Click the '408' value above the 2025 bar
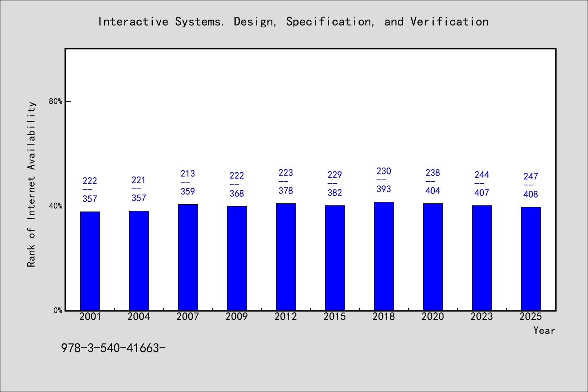Image resolution: width=588 pixels, height=392 pixels. pyautogui.click(x=531, y=194)
